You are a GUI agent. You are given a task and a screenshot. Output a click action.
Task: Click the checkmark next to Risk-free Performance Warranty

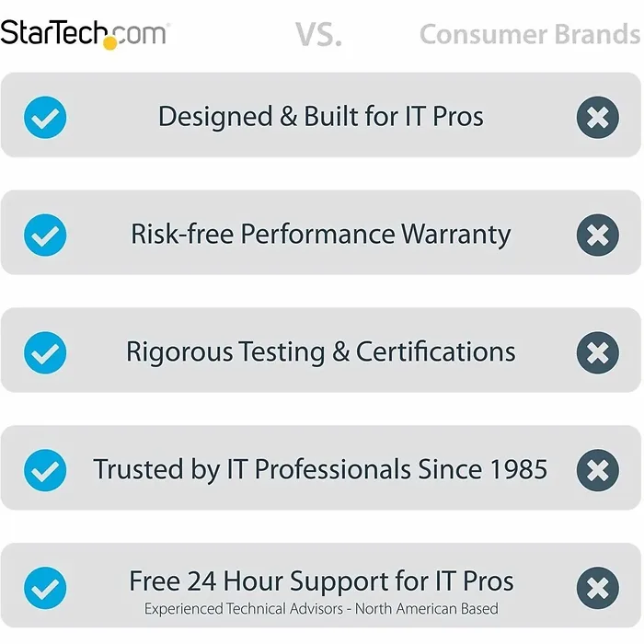click(45, 235)
